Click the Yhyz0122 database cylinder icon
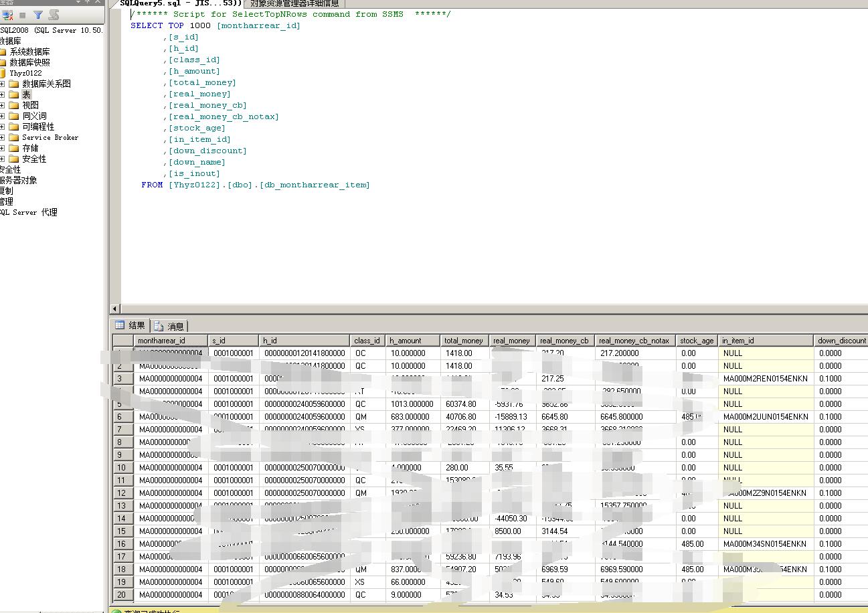Viewport: 868px width, 613px height. click(x=3, y=73)
